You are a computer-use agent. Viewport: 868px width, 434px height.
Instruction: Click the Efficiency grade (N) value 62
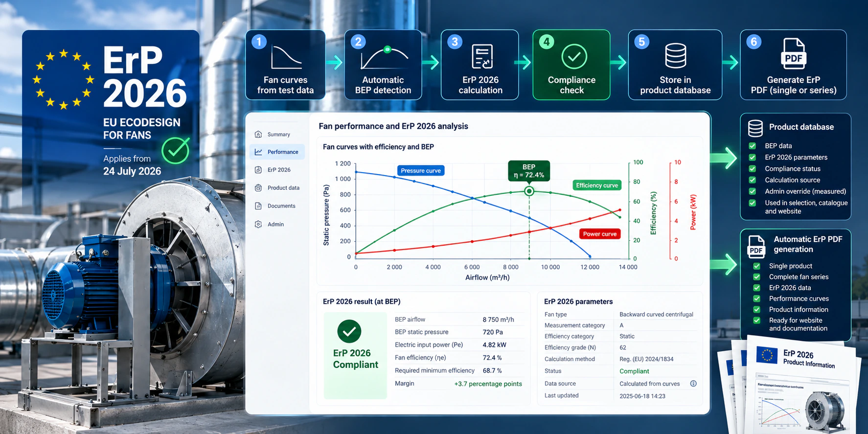623,348
